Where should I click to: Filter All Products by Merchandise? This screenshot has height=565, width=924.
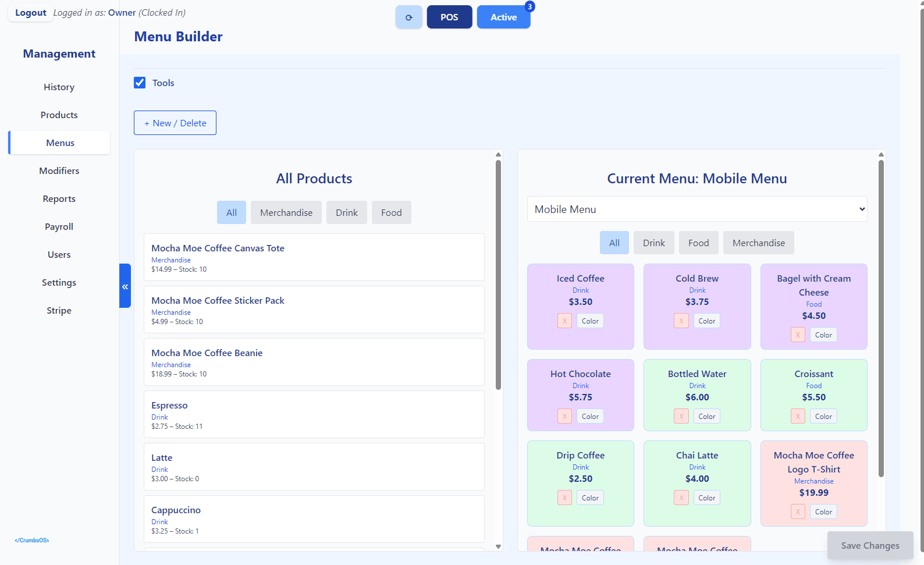point(286,213)
